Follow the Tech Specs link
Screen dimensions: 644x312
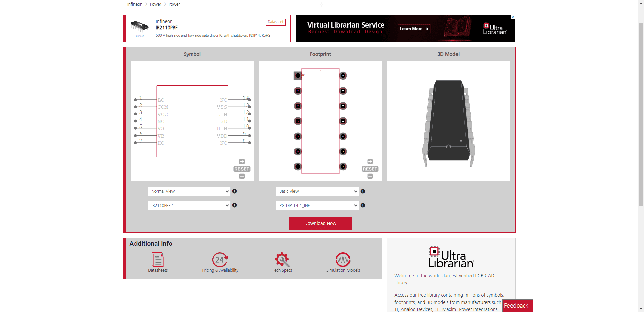282,270
